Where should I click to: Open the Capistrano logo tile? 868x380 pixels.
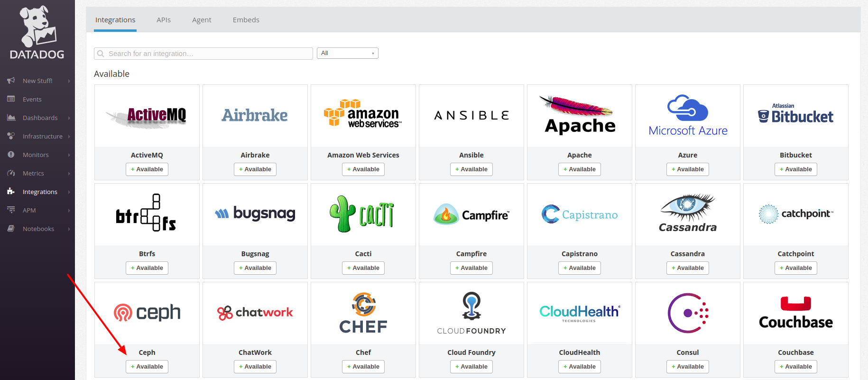click(580, 214)
